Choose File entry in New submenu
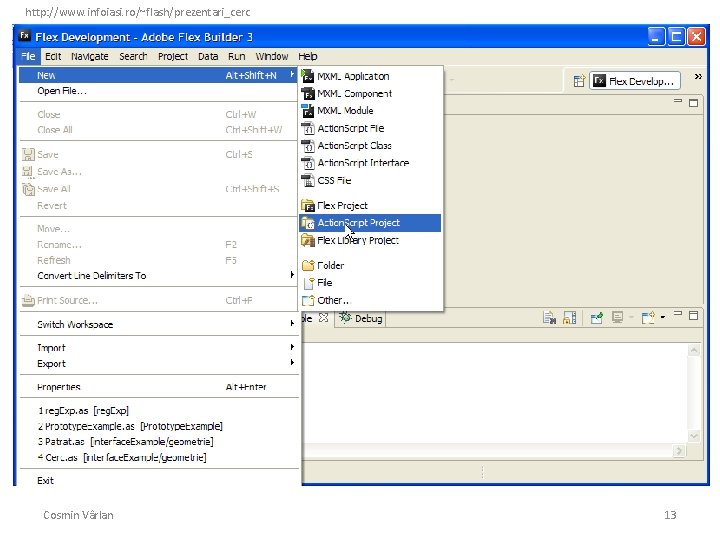The image size is (720, 540). [x=370, y=283]
